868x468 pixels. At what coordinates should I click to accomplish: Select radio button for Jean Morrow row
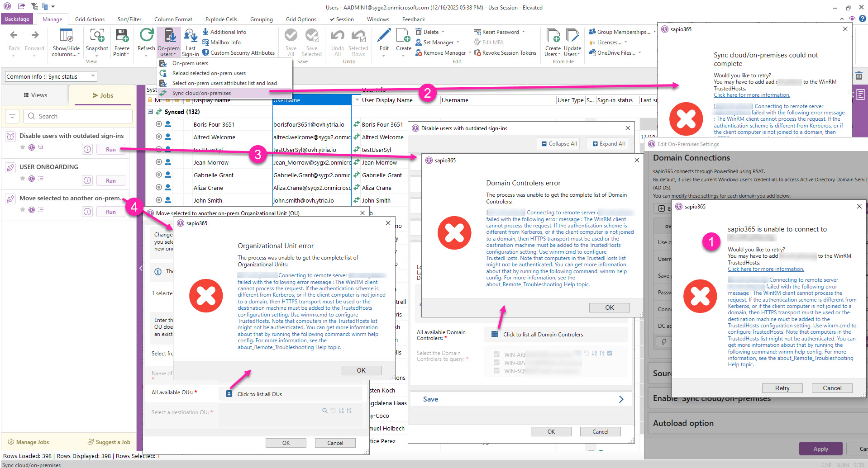click(159, 162)
